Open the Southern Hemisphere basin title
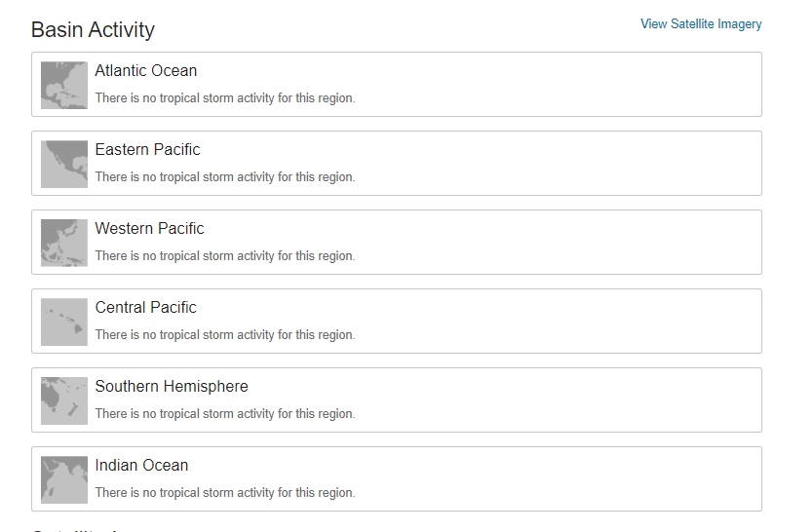Screen dimensions: 812x532 [172, 387]
